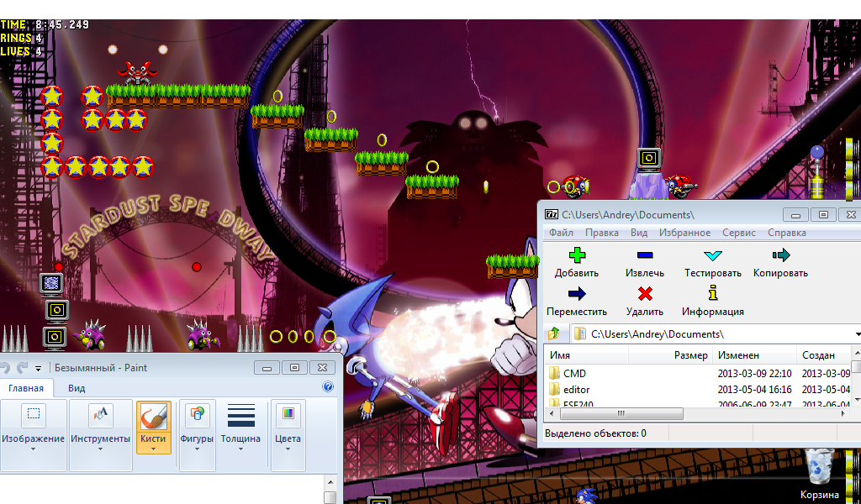Click the blue Извлечь (Extract) icon
Viewport: 861px width, 504px height.
click(x=645, y=255)
